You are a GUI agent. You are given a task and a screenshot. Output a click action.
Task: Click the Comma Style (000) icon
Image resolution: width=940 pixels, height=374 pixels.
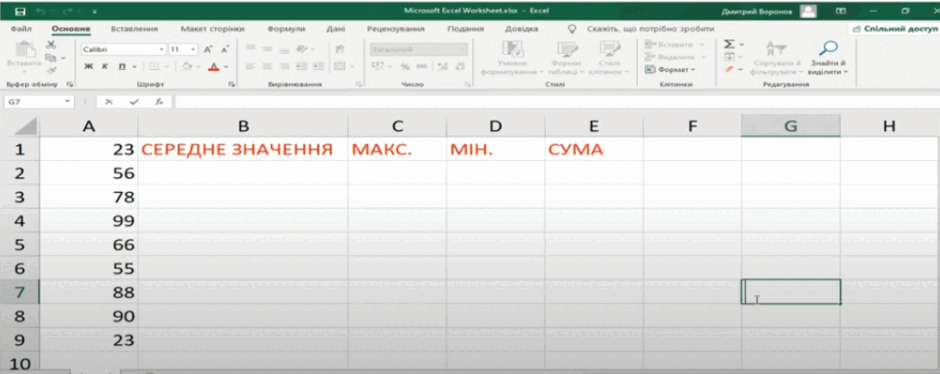tap(422, 67)
